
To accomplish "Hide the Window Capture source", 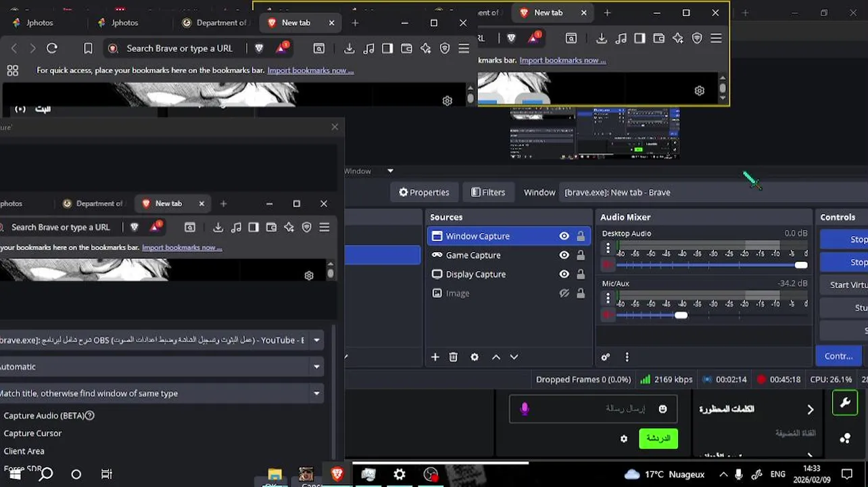I will [564, 236].
